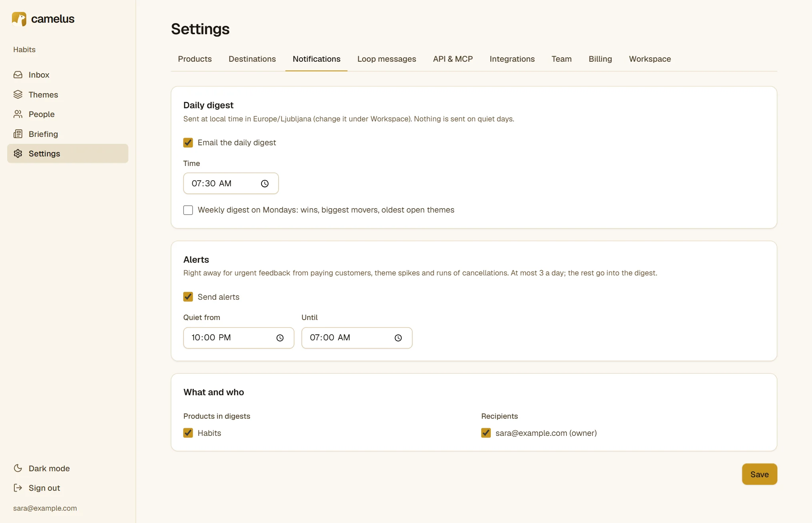Switch to the Products tab
The image size is (812, 523).
(x=195, y=59)
